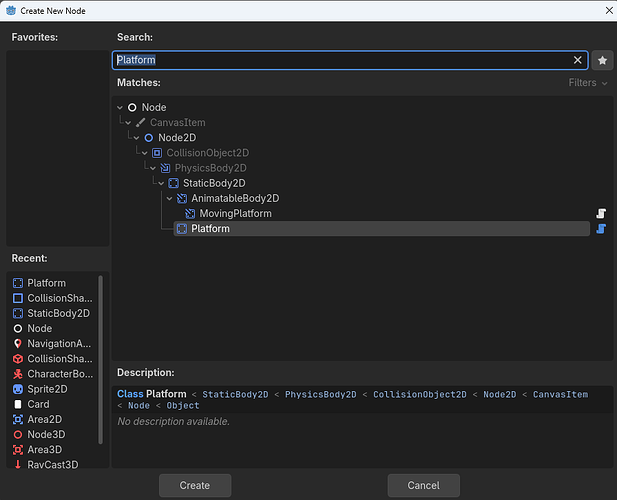
Task: Select AnimatableBody2D in matches tree
Action: pyautogui.click(x=235, y=198)
